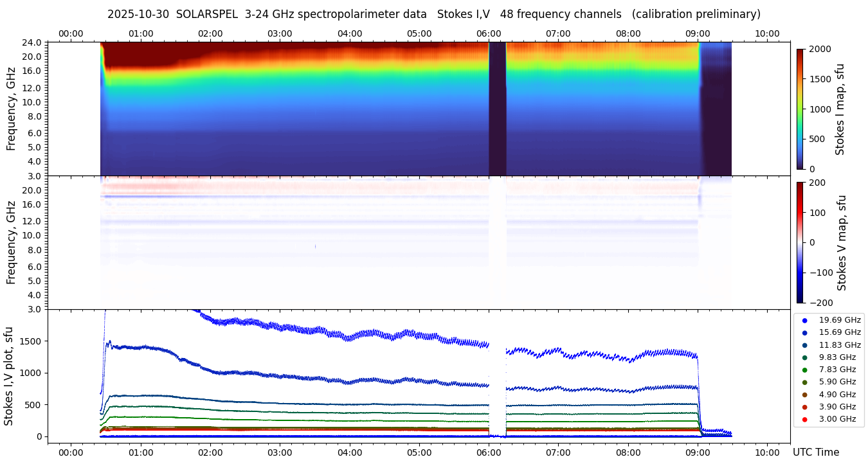
Task: Click the 3.00 GHz red legend dot
Action: pyautogui.click(x=804, y=419)
